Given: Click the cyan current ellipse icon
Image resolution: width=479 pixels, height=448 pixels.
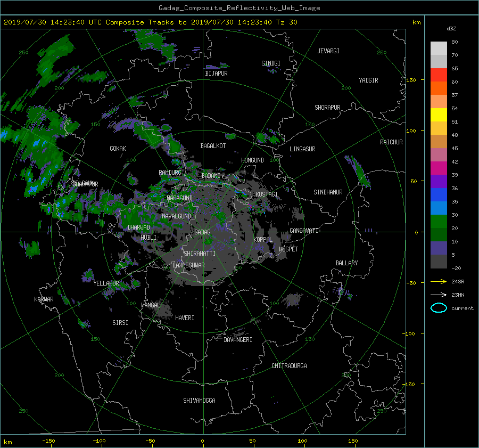Looking at the screenshot, I should (x=439, y=308).
